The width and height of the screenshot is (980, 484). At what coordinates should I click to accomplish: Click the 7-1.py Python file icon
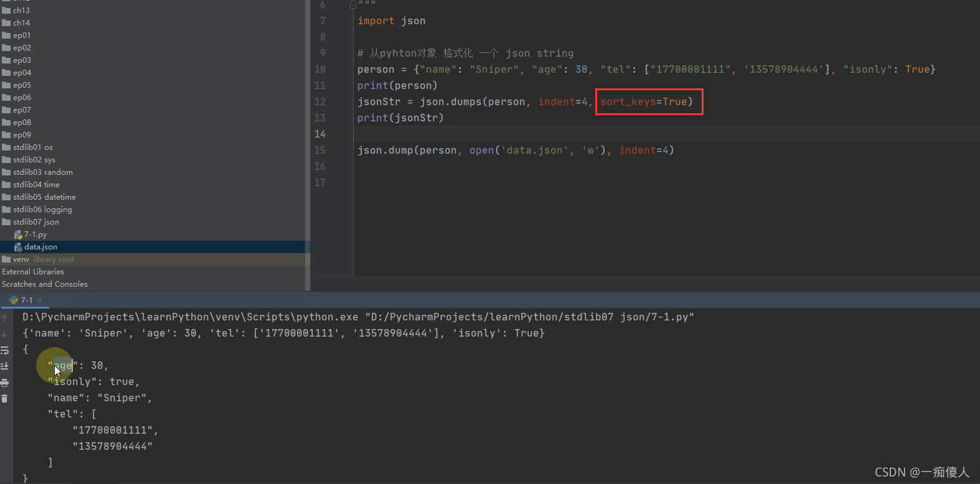pyautogui.click(x=18, y=235)
